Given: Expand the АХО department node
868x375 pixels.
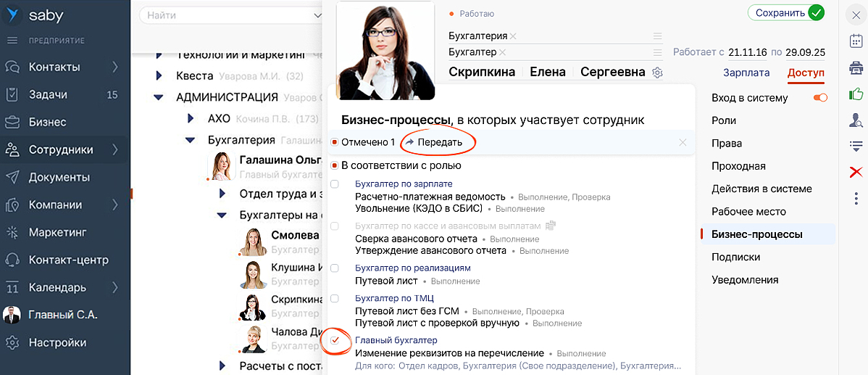Looking at the screenshot, I should coord(191,118).
